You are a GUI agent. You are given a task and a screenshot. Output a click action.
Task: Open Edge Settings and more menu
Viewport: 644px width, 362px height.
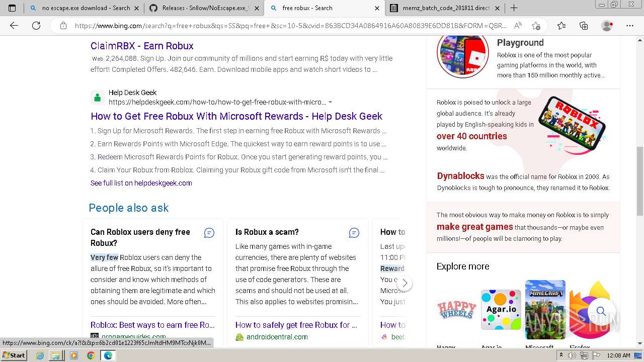630,26
